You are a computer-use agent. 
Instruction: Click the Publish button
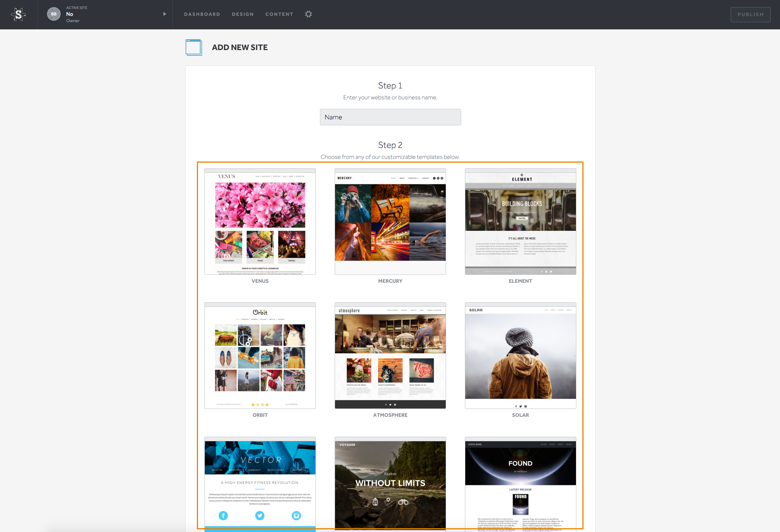pyautogui.click(x=750, y=15)
